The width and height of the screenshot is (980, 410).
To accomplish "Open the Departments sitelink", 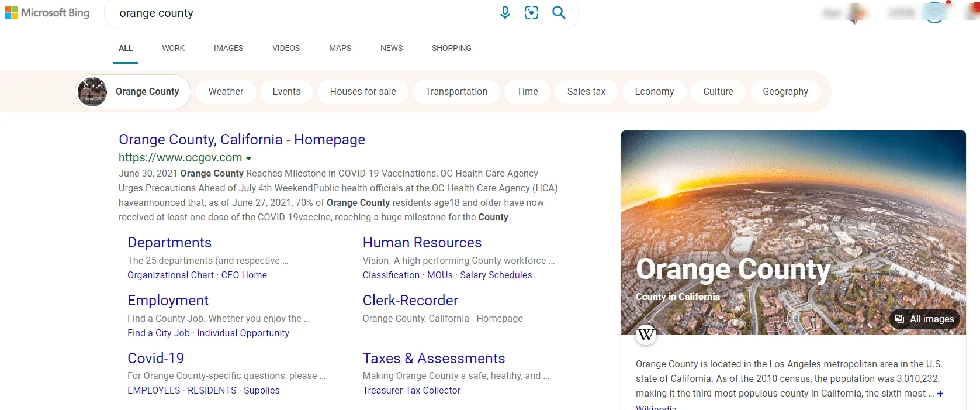I will click(169, 243).
